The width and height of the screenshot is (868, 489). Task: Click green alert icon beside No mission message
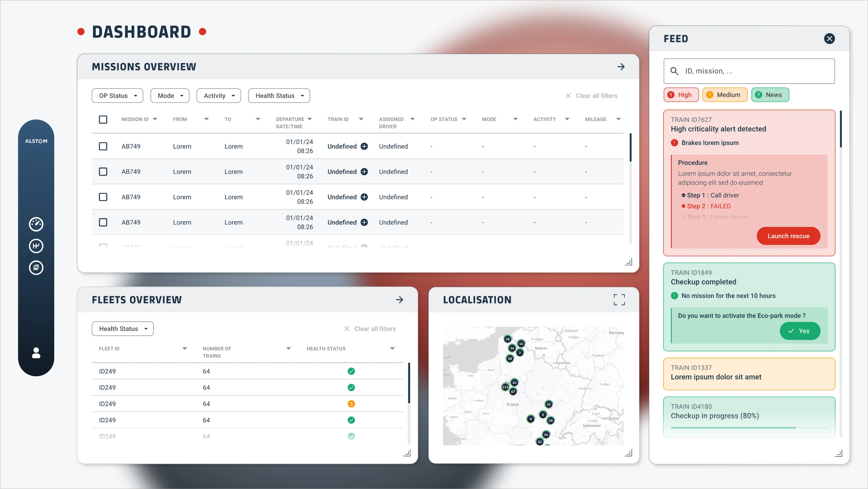674,296
